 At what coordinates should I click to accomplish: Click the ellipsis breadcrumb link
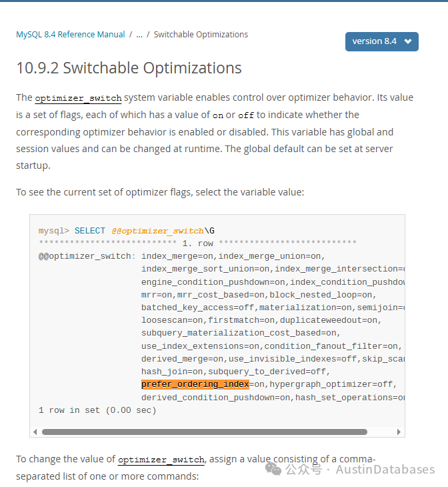click(139, 34)
